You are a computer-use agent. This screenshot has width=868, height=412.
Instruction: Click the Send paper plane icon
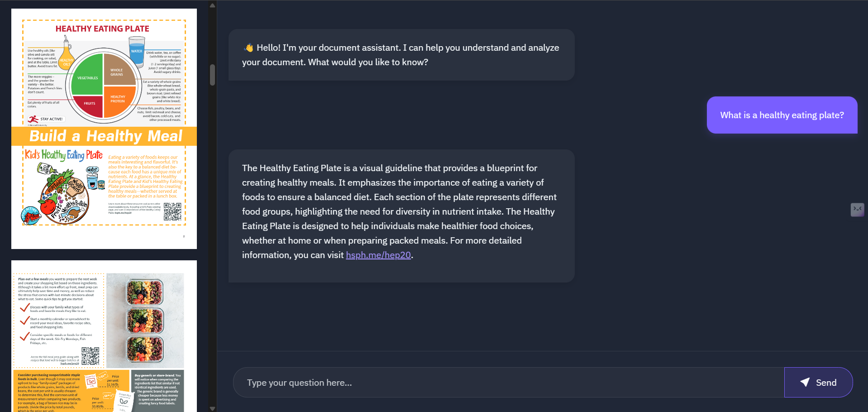pyautogui.click(x=806, y=382)
